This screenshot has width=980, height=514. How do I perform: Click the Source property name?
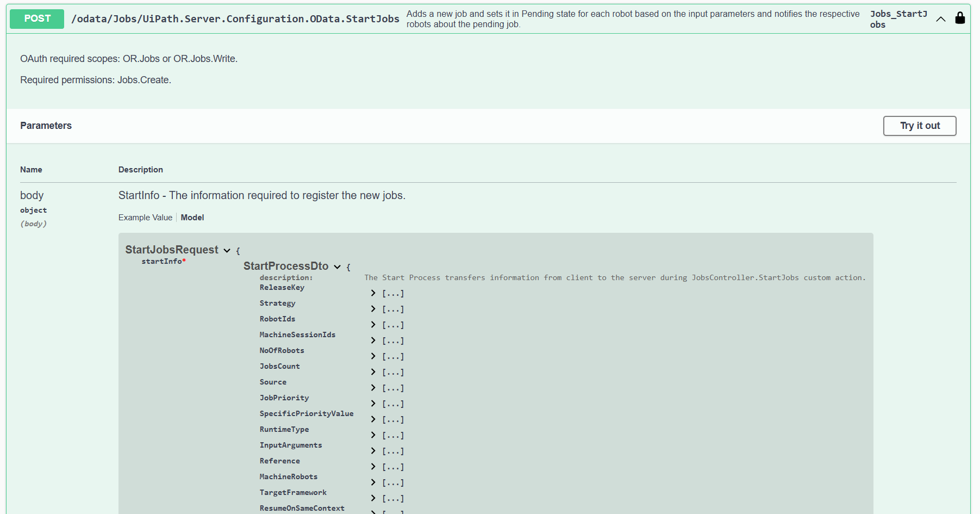click(273, 382)
